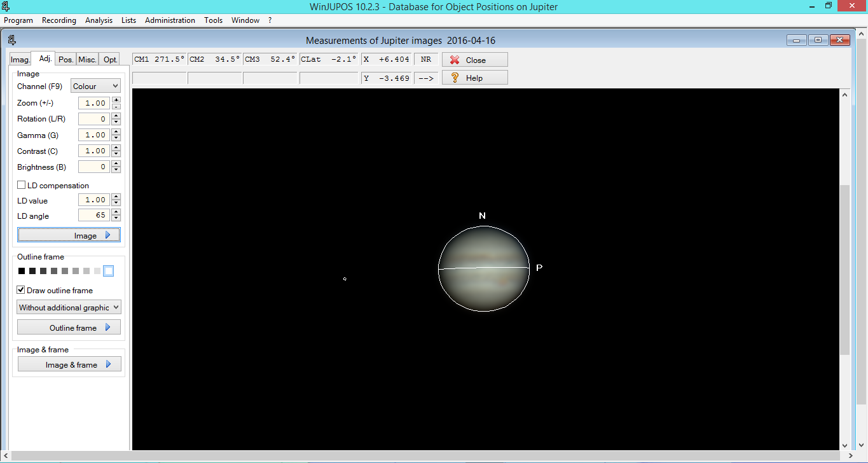
Task: Click the inner window's WinJUPOS icon
Action: (12, 41)
